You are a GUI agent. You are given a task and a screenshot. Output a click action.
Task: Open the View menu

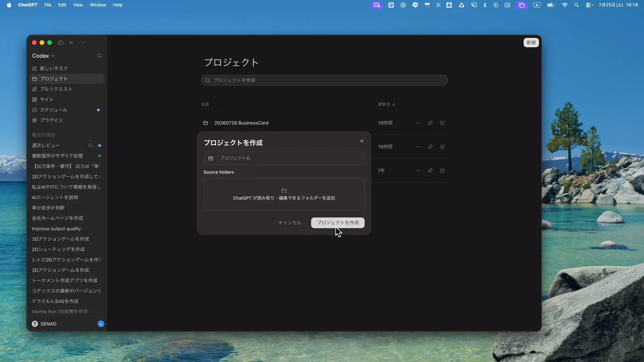[x=78, y=5]
